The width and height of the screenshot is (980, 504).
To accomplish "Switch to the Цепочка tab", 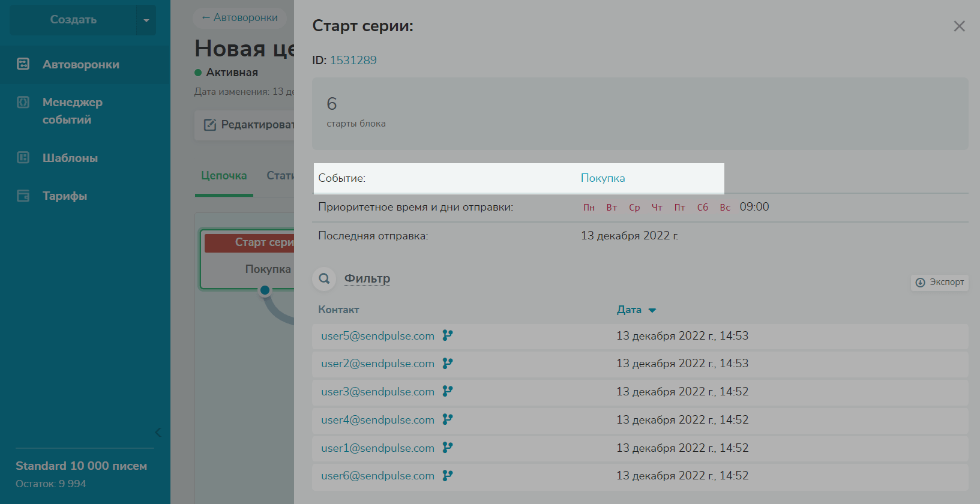I will (224, 176).
